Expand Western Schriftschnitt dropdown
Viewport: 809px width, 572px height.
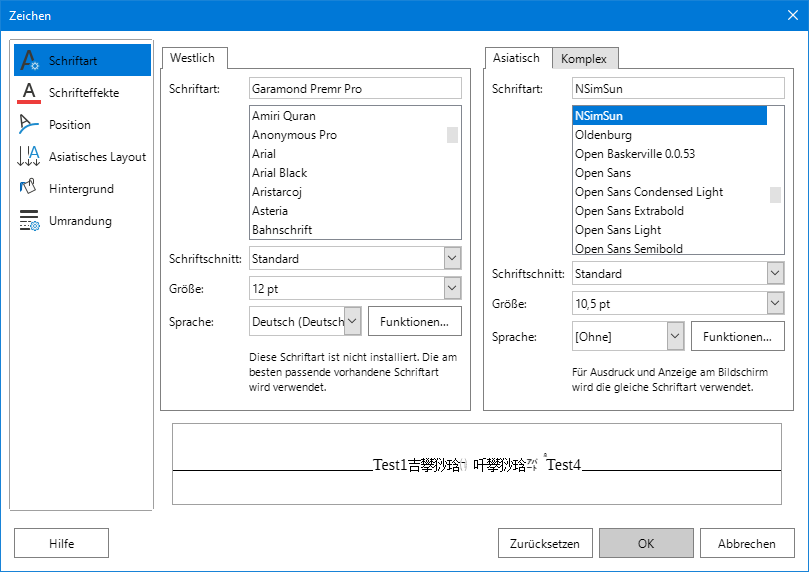click(x=451, y=259)
